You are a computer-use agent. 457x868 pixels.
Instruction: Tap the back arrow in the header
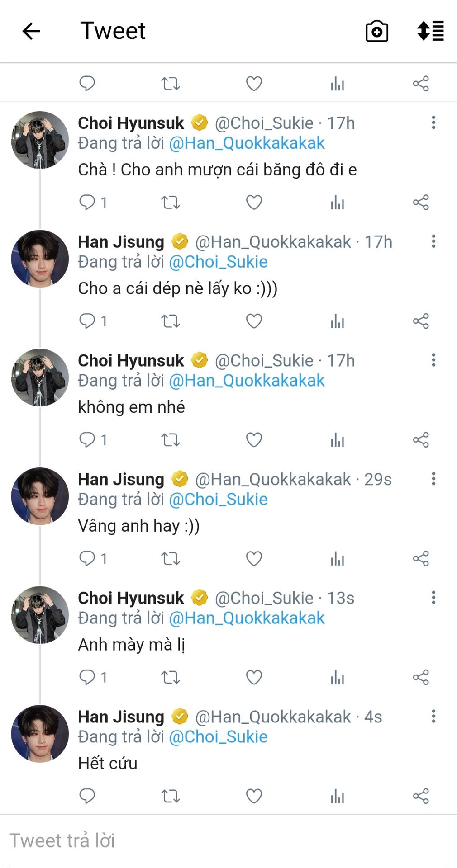[x=31, y=31]
